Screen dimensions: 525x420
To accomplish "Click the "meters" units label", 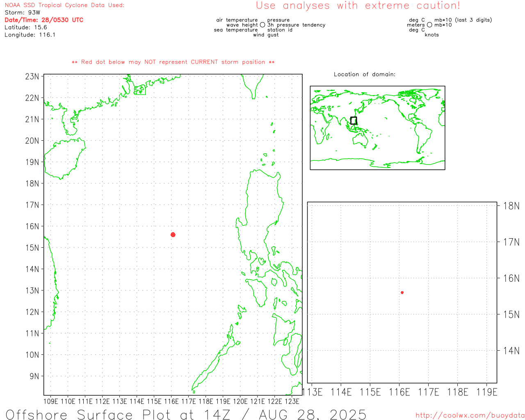I will [416, 25].
